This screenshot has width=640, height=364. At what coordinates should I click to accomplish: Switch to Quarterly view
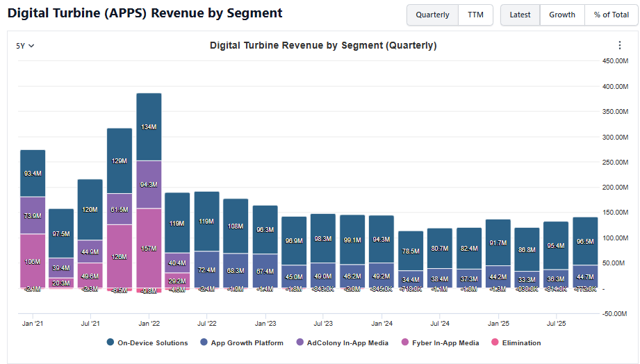432,15
